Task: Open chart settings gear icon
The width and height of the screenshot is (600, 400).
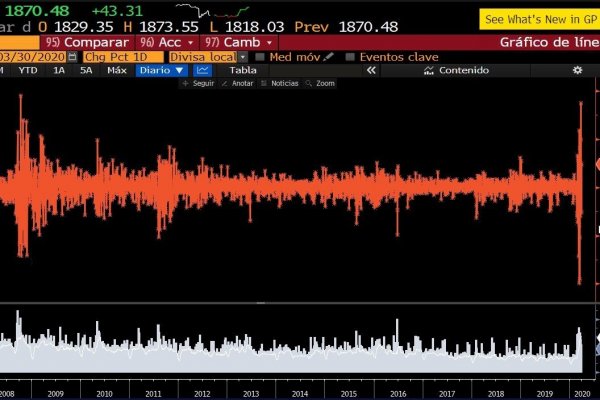Action: 577,70
